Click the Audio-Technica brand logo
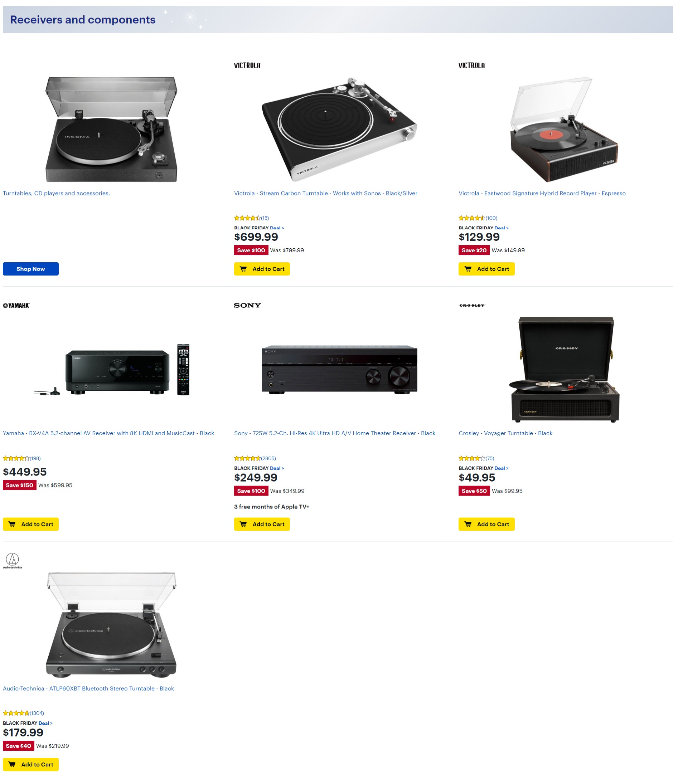673x784 pixels. (x=13, y=561)
